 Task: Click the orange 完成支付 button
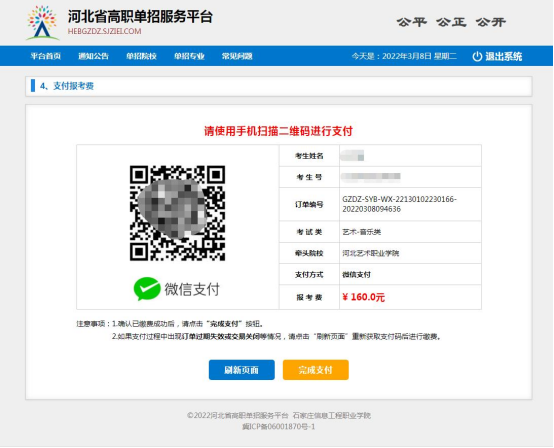(316, 370)
